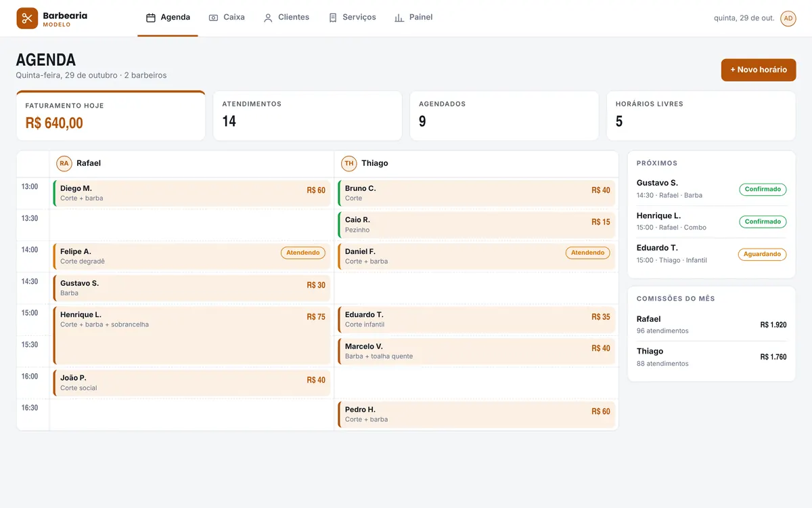This screenshot has width=812, height=508.
Task: Select Marcelo V. barba + toalha quente
Action: [x=476, y=351]
